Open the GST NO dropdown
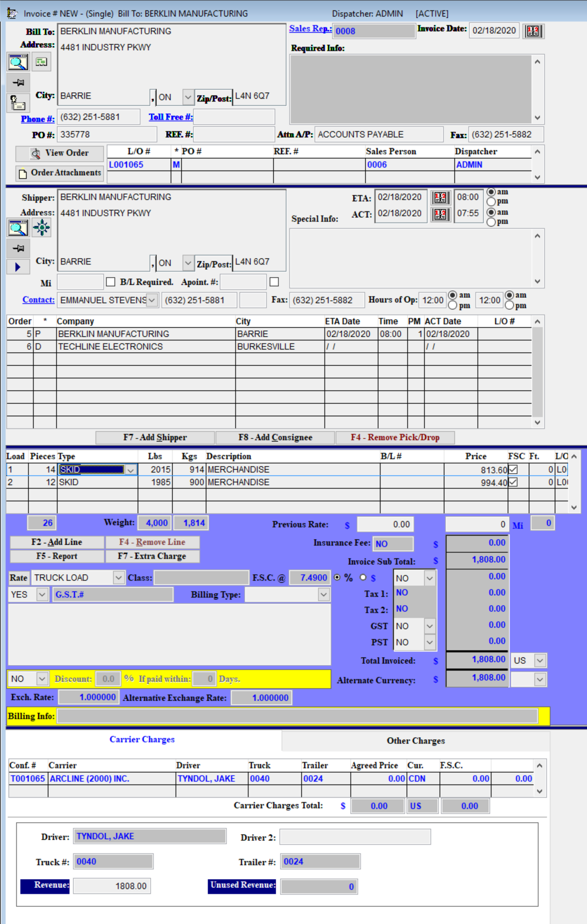This screenshot has height=924, width=587. point(429,626)
